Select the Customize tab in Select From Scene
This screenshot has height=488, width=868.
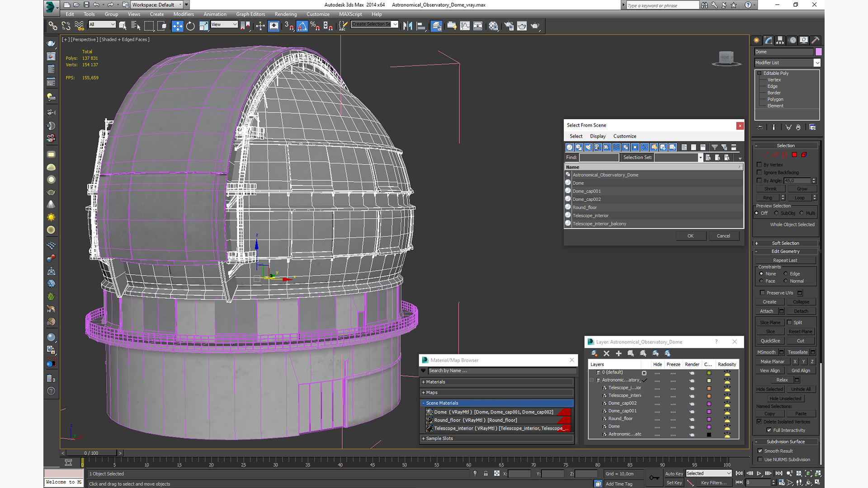point(625,136)
